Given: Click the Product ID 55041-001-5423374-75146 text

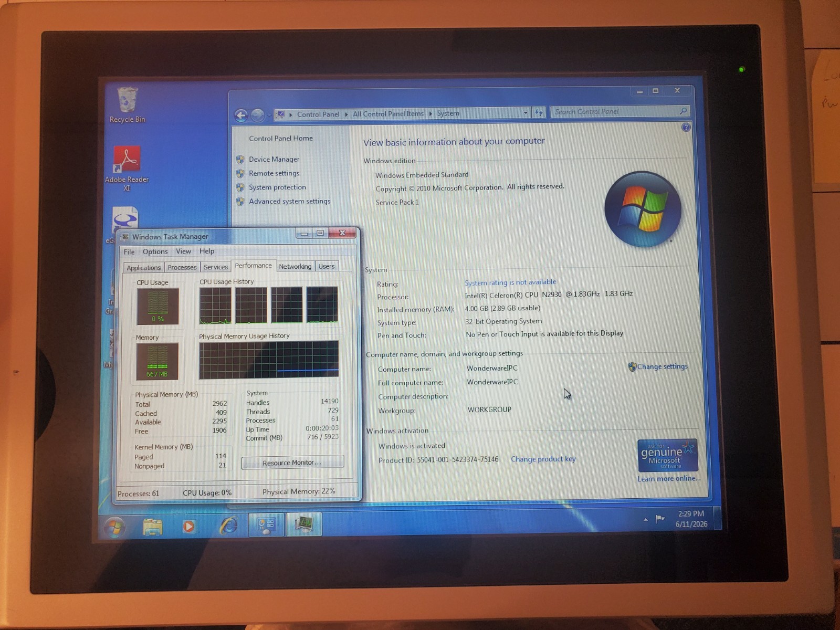Looking at the screenshot, I should coord(438,460).
